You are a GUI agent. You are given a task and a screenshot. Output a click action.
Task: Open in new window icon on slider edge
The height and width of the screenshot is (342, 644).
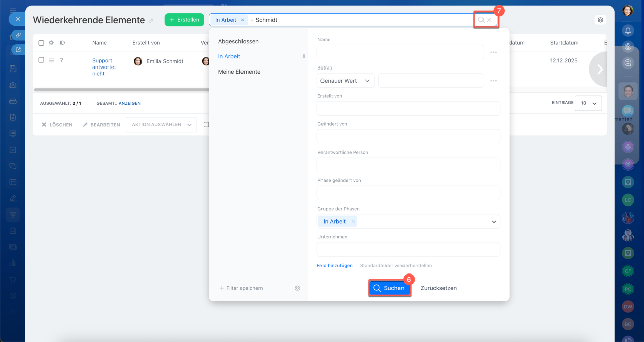[x=18, y=50]
